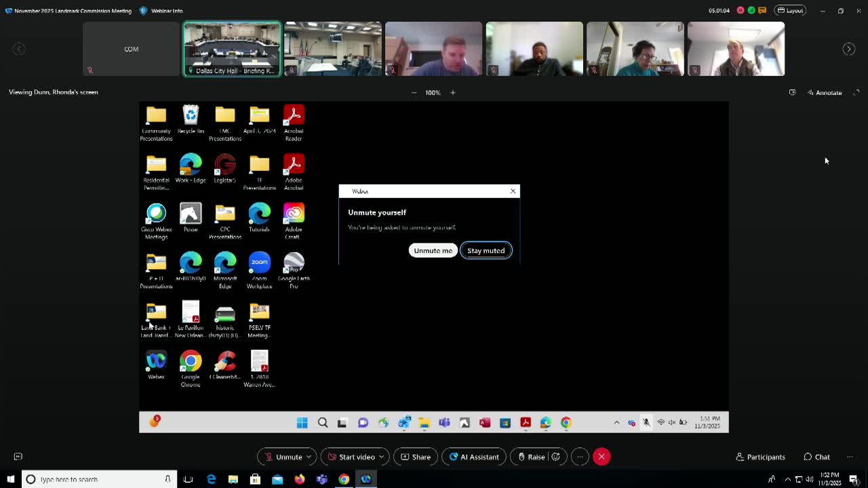The image size is (868, 488).
Task: Toggle microphone with the Unmute button
Action: point(283,457)
